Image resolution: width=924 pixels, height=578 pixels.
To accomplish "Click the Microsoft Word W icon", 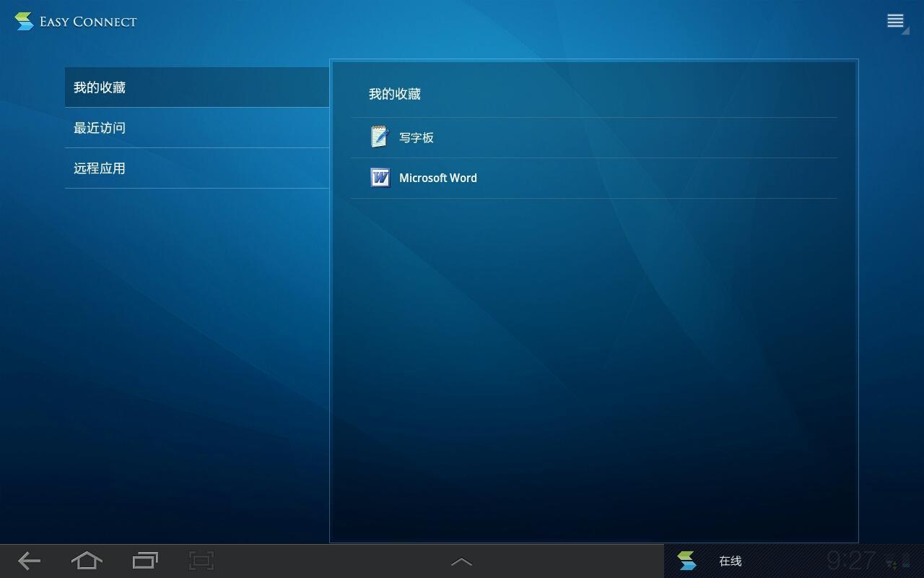I will (x=380, y=178).
